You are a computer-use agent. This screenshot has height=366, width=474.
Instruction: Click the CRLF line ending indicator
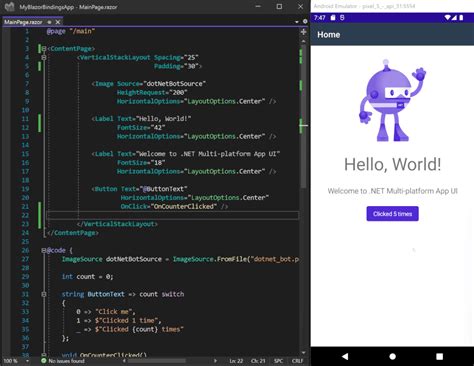click(x=297, y=361)
